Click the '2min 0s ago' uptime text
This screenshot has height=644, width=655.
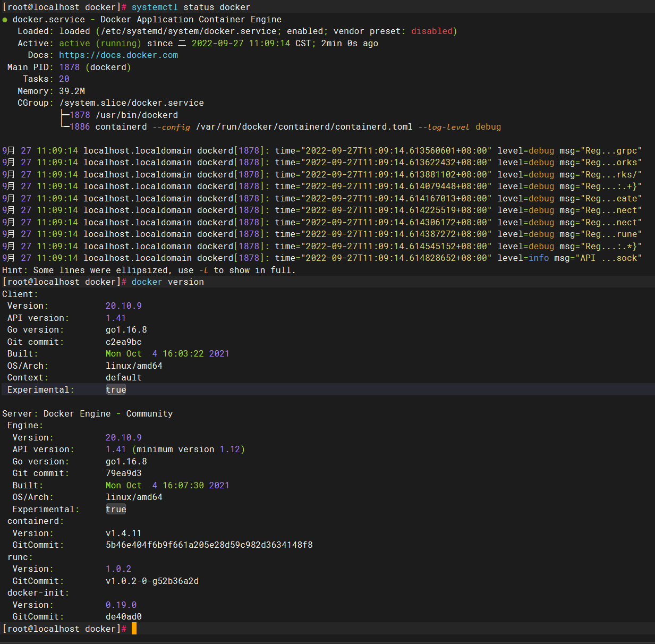pos(350,44)
